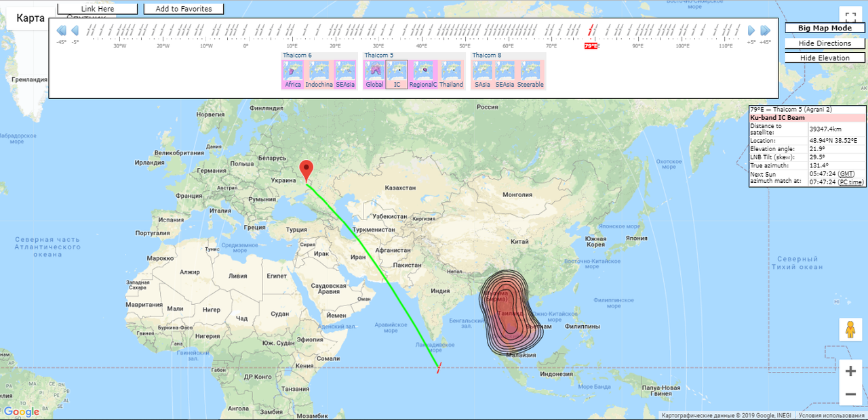Click the Thaicom 6 satellite label
868x420 pixels.
297,55
